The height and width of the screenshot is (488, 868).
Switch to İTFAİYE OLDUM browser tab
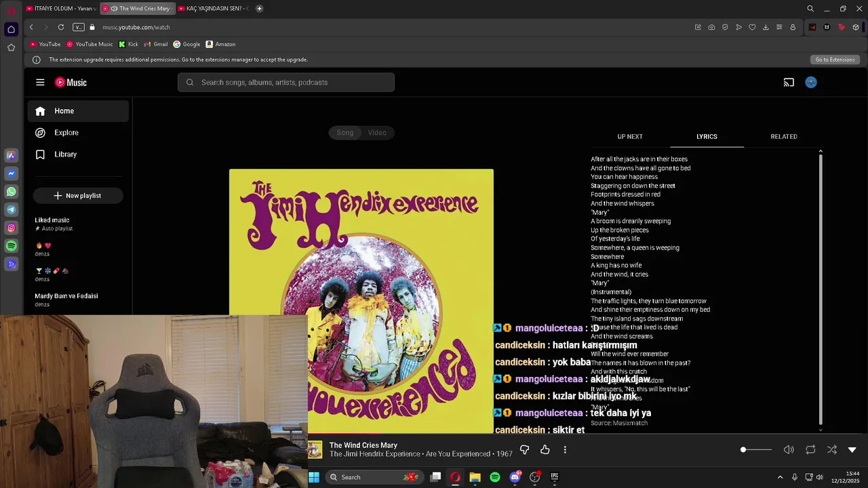(61, 9)
